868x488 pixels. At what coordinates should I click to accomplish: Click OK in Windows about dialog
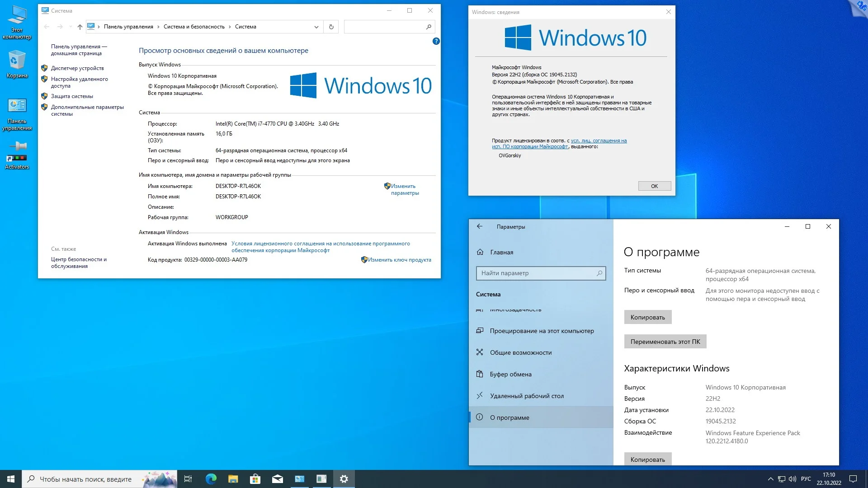point(654,186)
